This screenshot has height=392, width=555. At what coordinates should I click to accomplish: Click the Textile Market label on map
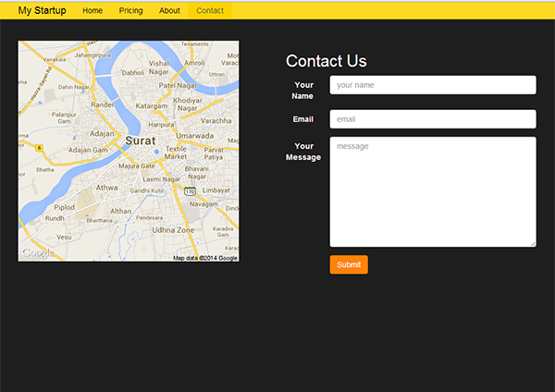176,153
